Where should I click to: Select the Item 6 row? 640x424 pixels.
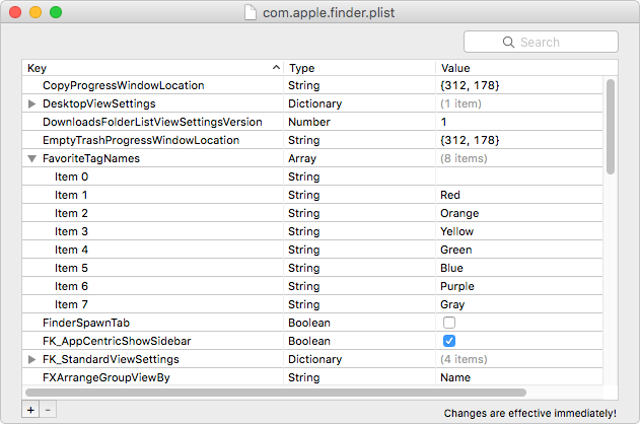coord(312,286)
